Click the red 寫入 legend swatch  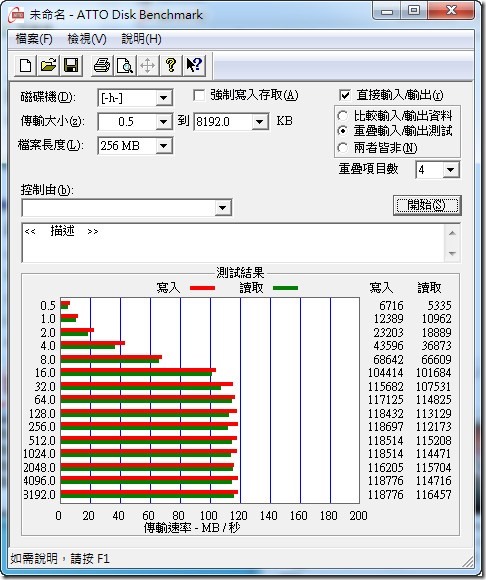[202, 288]
